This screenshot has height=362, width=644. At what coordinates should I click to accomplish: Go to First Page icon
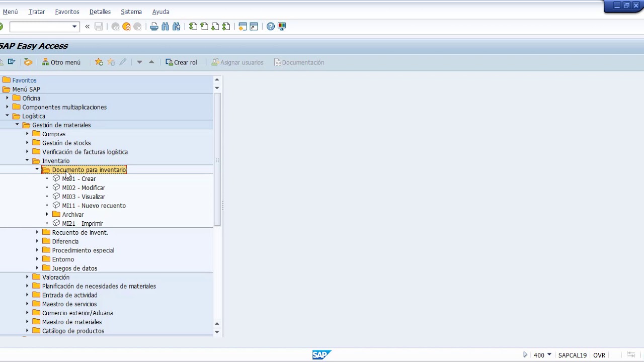pyautogui.click(x=193, y=27)
